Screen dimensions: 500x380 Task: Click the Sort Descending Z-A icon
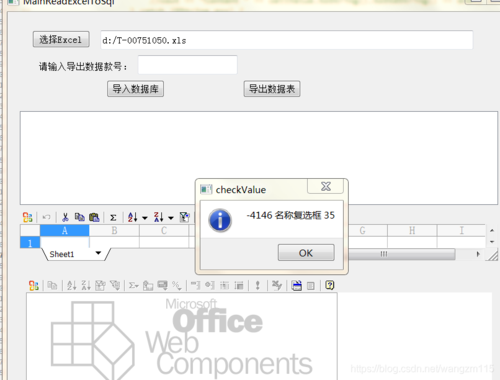tap(158, 217)
